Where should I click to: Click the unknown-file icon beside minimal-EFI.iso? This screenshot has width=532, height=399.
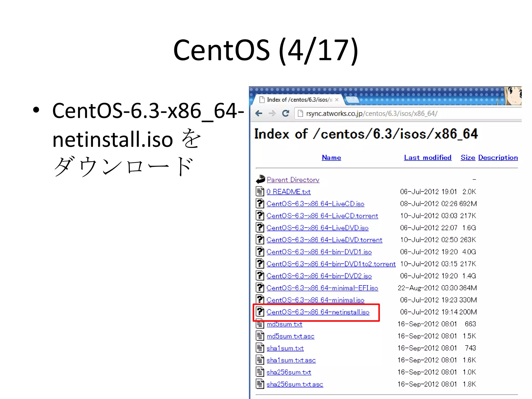(x=260, y=287)
